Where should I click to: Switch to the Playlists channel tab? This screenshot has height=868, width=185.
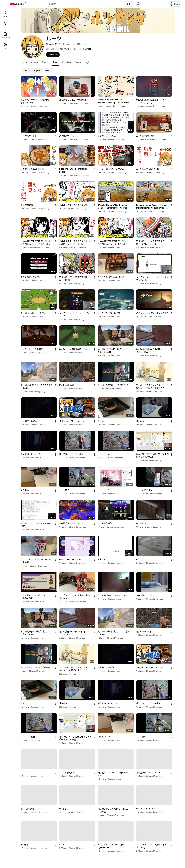(67, 62)
